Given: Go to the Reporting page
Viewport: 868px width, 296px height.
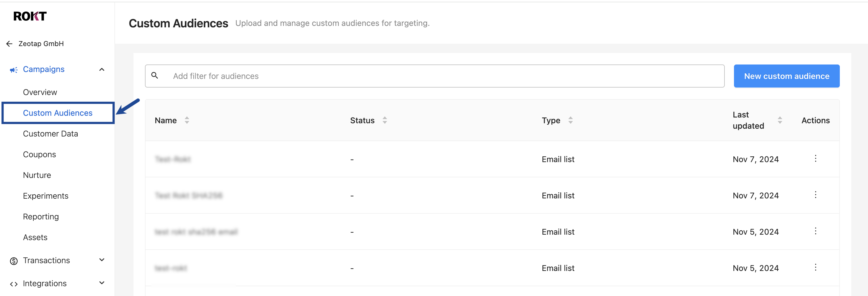Looking at the screenshot, I should click(41, 217).
